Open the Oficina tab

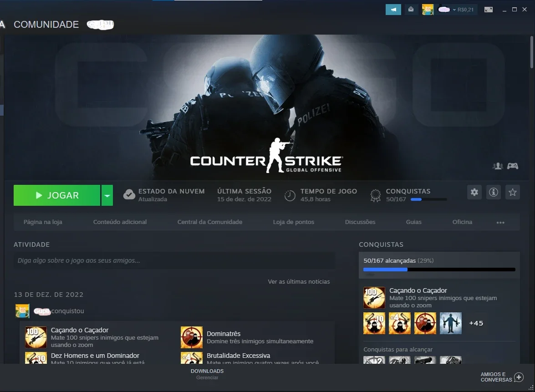(462, 222)
